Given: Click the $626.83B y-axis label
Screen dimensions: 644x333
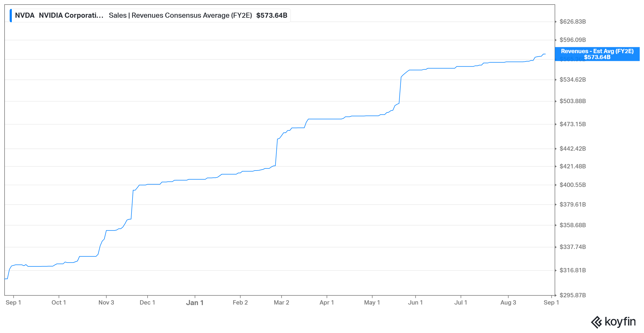Looking at the screenshot, I should (573, 22).
